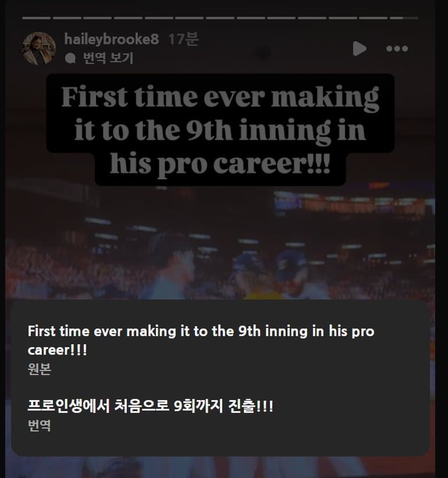This screenshot has width=448, height=478.
Task: Resume the story with the play button
Action: (360, 48)
